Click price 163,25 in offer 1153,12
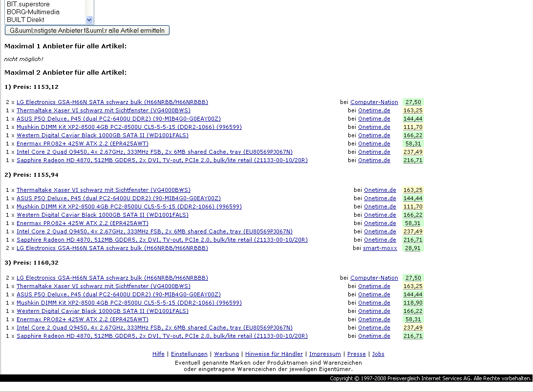The height and width of the screenshot is (392, 533). pyautogui.click(x=413, y=110)
